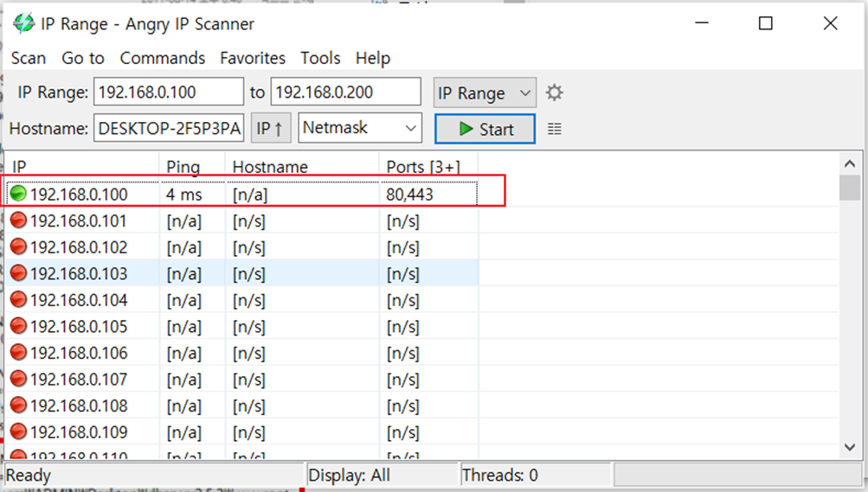The width and height of the screenshot is (868, 492).
Task: Open the Favorites menu
Action: point(253,58)
